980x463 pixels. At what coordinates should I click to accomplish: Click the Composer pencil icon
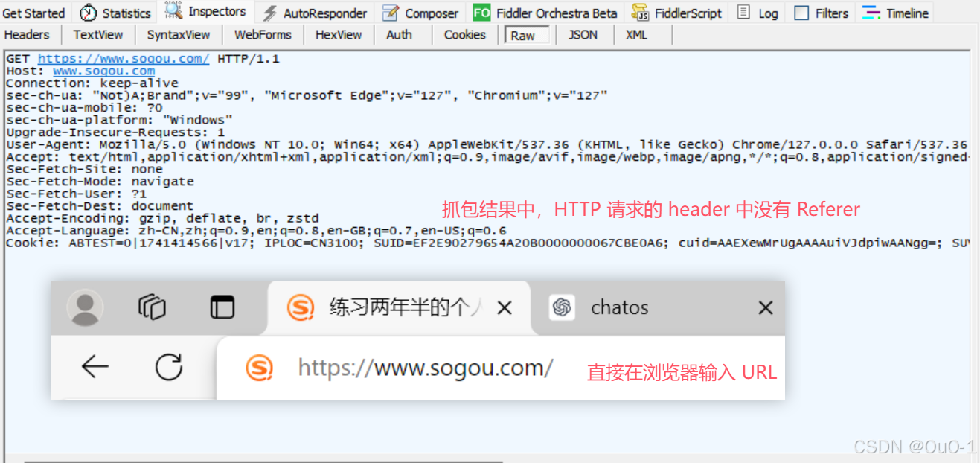click(389, 13)
